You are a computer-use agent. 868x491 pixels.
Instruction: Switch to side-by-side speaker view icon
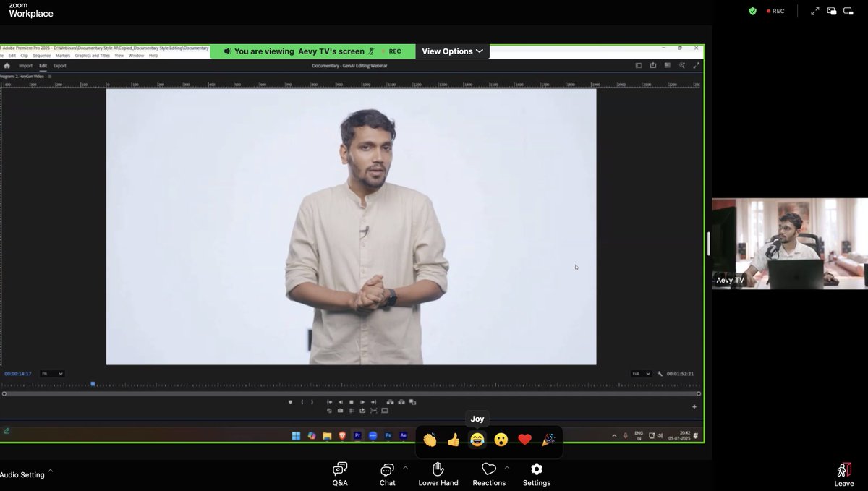click(x=832, y=11)
